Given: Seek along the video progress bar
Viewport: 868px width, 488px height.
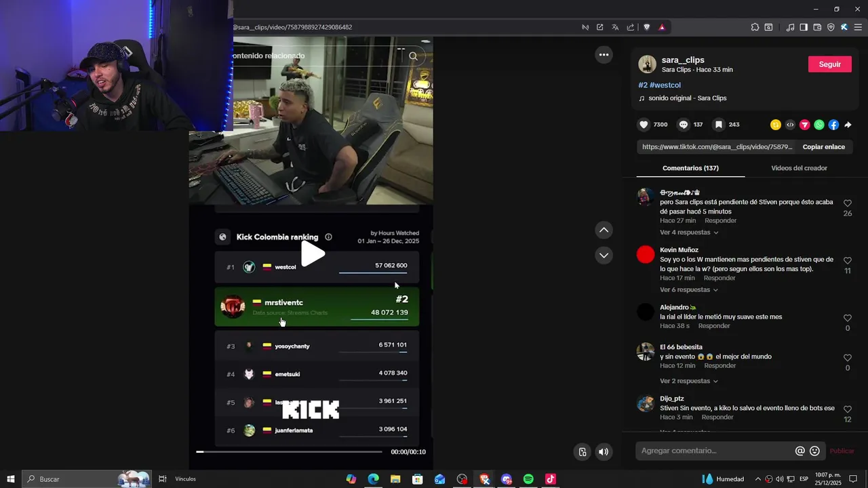Looking at the screenshot, I should 290,451.
